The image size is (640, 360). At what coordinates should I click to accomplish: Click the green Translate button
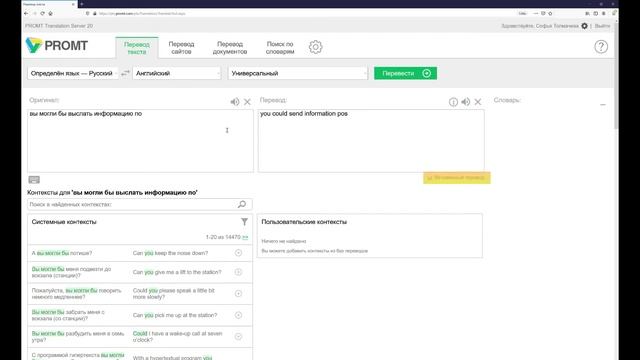pos(405,73)
